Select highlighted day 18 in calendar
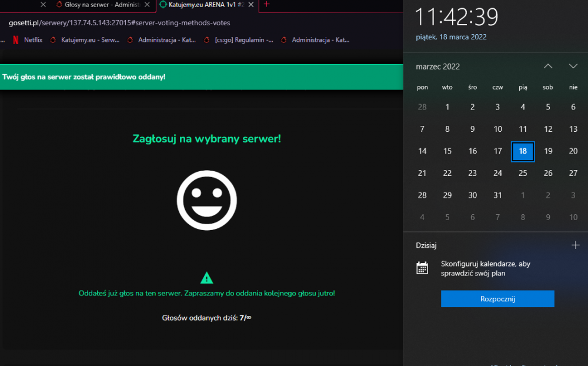 523,151
